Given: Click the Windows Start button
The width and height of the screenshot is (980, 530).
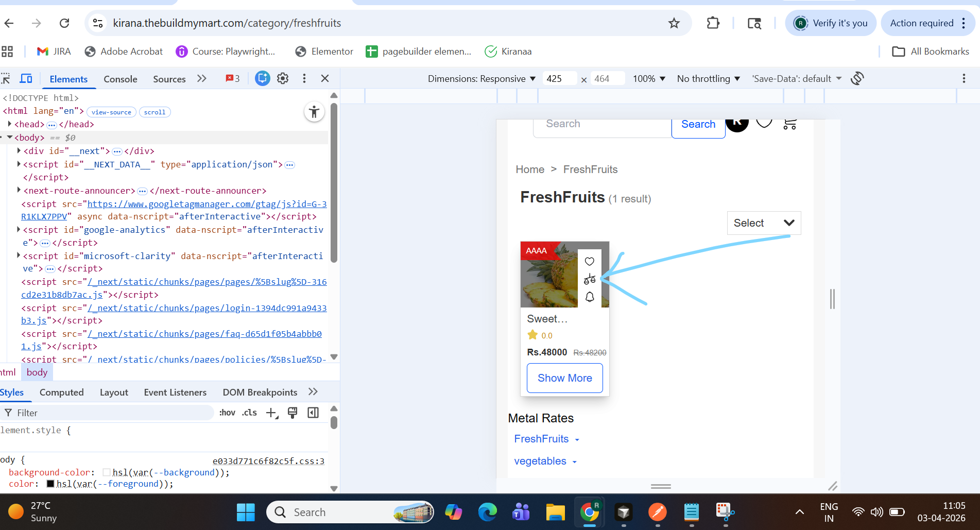Looking at the screenshot, I should (x=246, y=512).
